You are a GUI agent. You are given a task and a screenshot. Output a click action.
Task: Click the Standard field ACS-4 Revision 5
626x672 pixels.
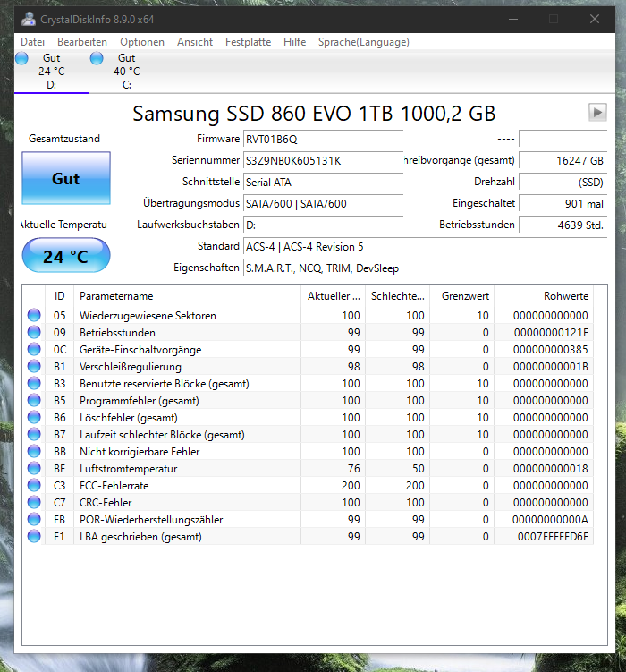425,246
